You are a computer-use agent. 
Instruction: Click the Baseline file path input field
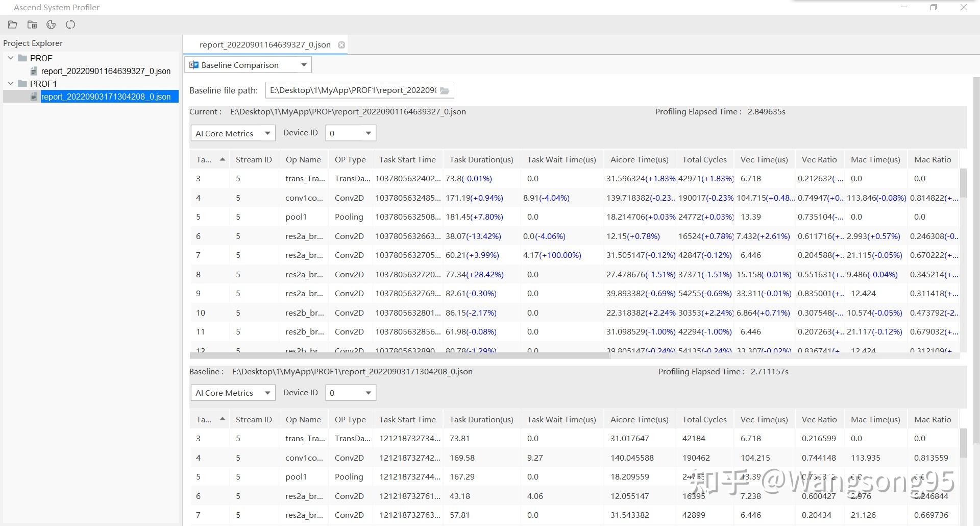(x=352, y=90)
